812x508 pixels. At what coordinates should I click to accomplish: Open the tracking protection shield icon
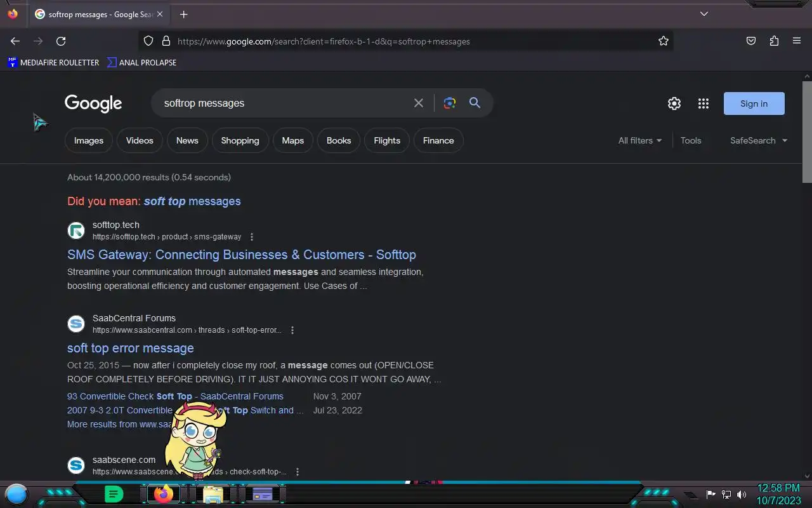point(148,41)
